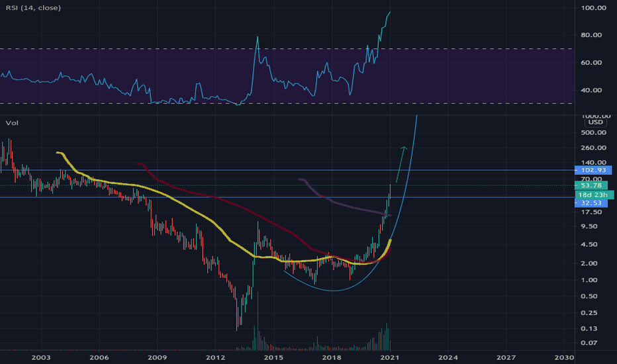Click the 9.50 price scale value
Screen dimensions: 617x364
coord(589,226)
